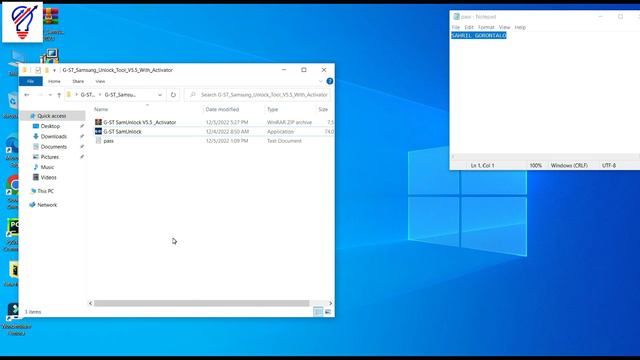Open the Notepad Edit menu
Screen dimensions: 640x360
469,27
